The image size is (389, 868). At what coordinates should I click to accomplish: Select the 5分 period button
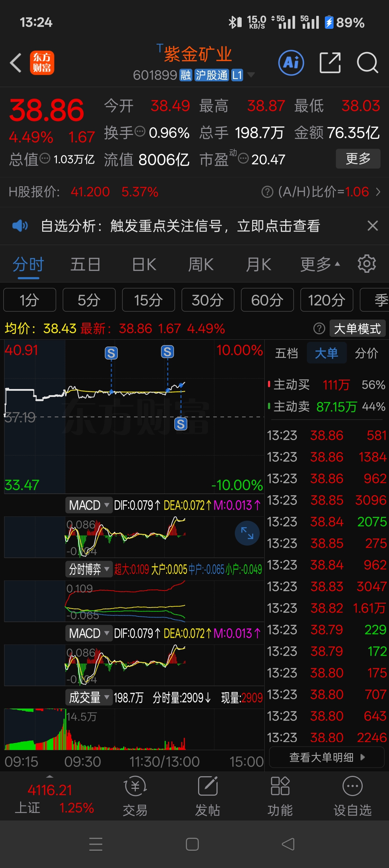(89, 300)
